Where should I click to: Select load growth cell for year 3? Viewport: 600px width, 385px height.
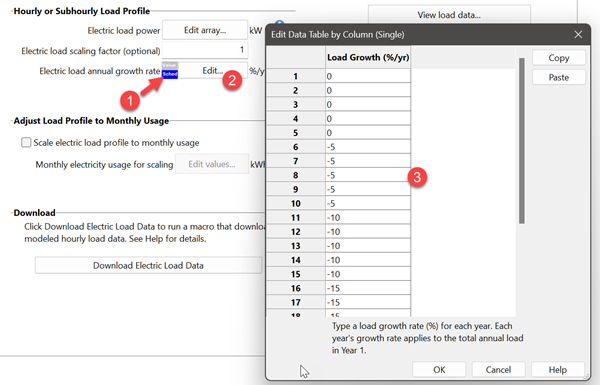368,104
